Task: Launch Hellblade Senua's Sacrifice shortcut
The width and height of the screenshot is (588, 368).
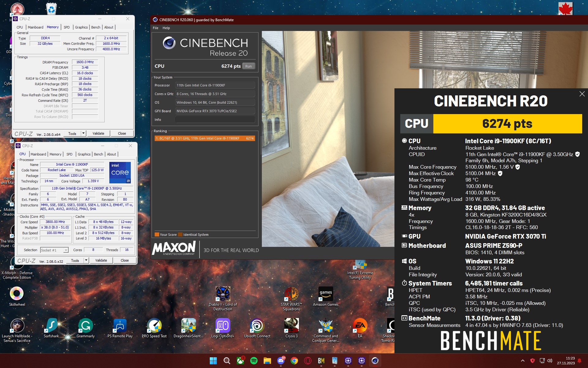Action: click(x=17, y=330)
